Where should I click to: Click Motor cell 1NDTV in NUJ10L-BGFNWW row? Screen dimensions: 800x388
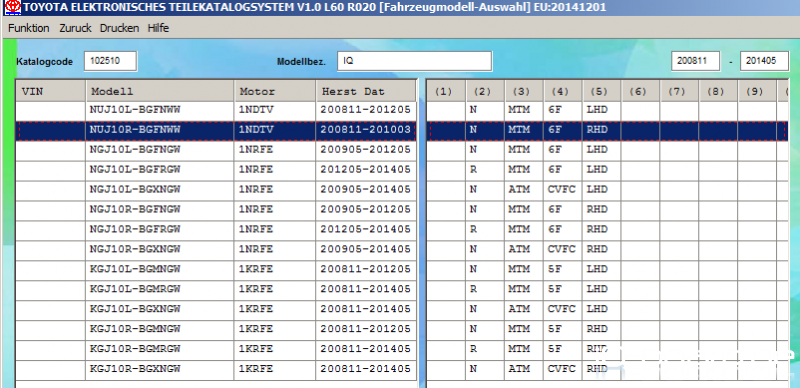point(275,110)
